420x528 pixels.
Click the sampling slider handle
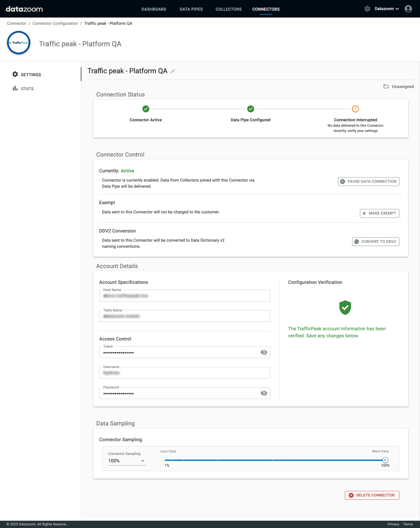(385, 460)
